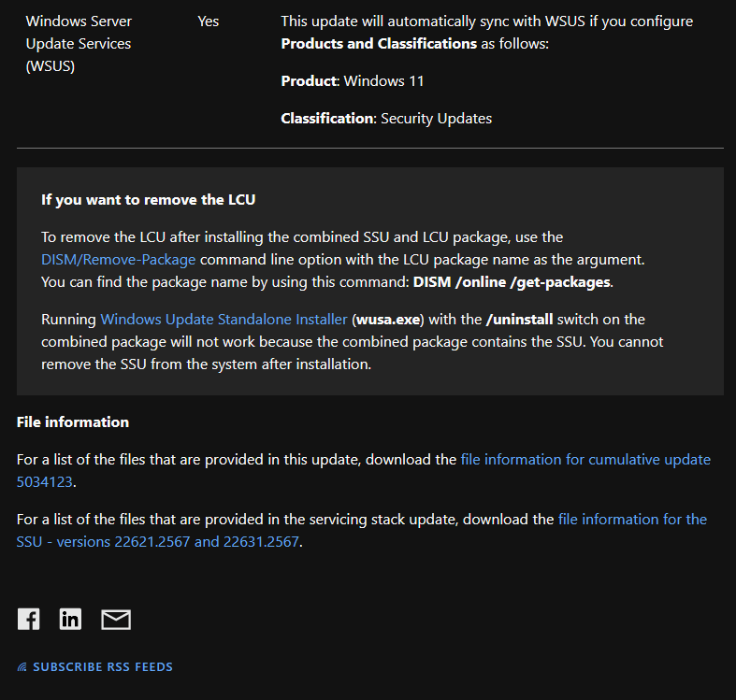Share article via Facebook icon
Viewport: 736px width, 700px height.
pyautogui.click(x=29, y=620)
